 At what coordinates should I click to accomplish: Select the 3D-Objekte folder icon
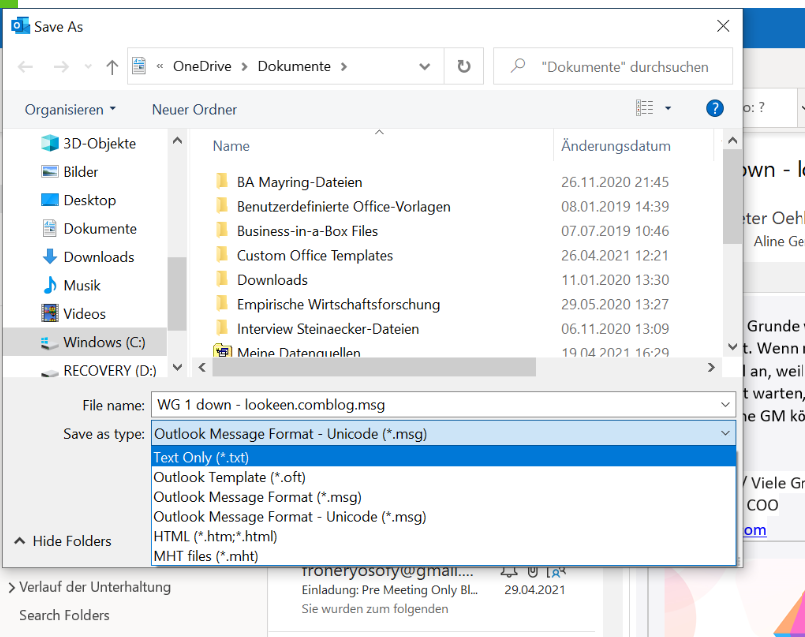click(50, 143)
